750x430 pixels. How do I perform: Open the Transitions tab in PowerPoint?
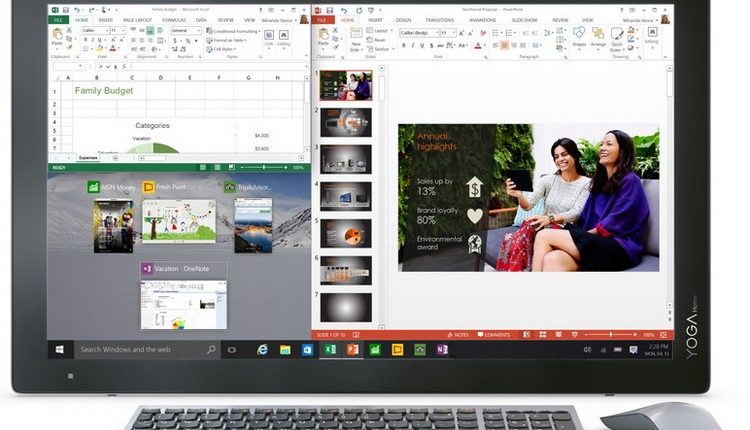438,19
